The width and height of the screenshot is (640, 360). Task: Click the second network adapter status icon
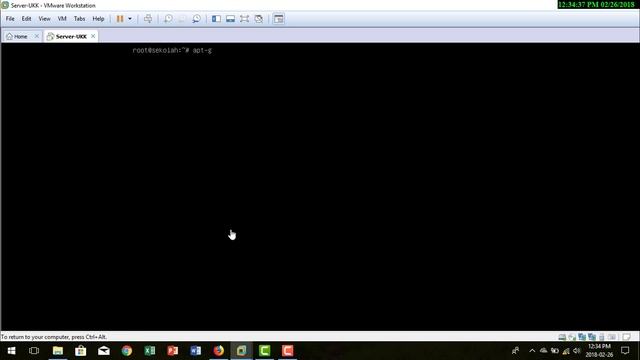pyautogui.click(x=591, y=337)
